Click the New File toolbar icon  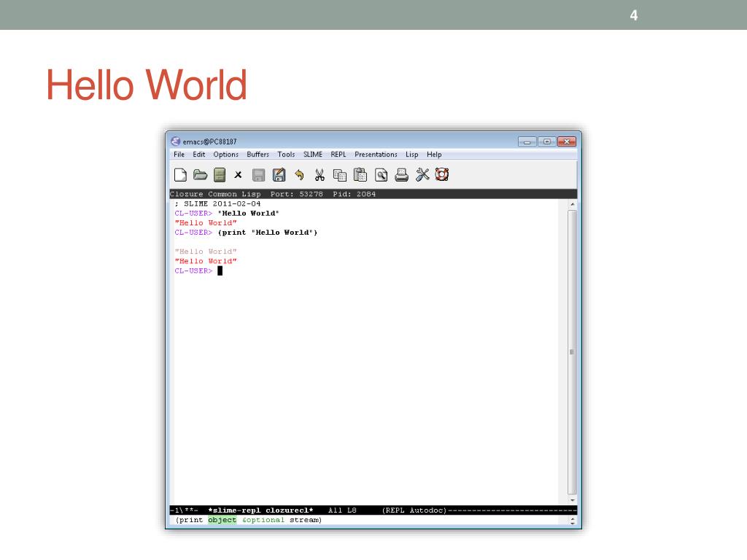point(180,175)
